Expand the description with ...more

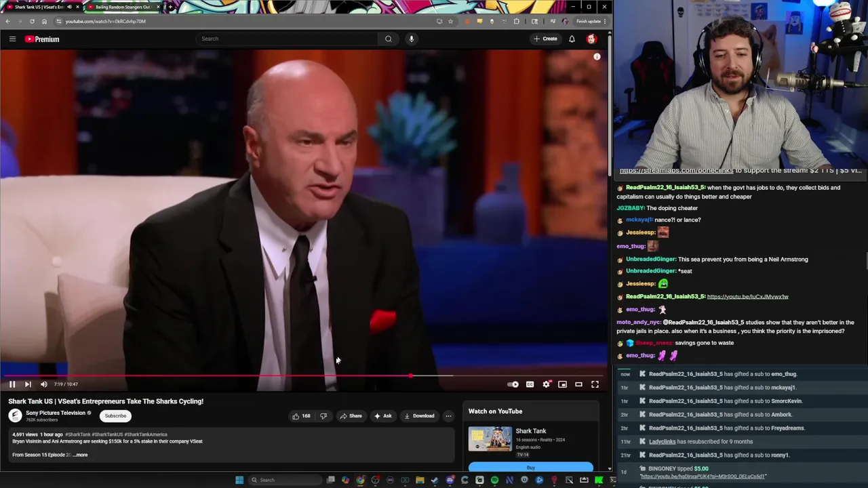coord(81,455)
